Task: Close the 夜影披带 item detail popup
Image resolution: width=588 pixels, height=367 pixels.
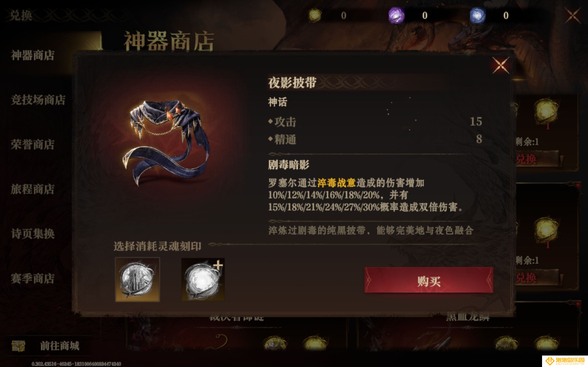Action: (500, 65)
